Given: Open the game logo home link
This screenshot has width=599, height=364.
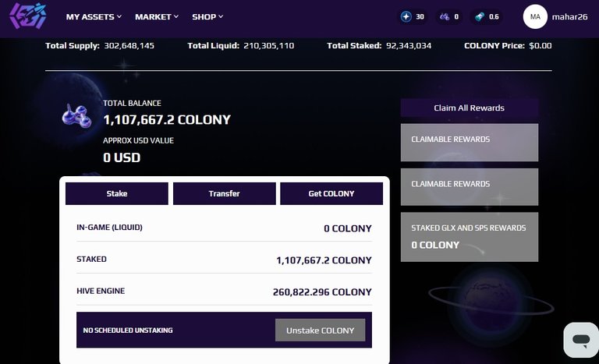Looking at the screenshot, I should [x=28, y=16].
